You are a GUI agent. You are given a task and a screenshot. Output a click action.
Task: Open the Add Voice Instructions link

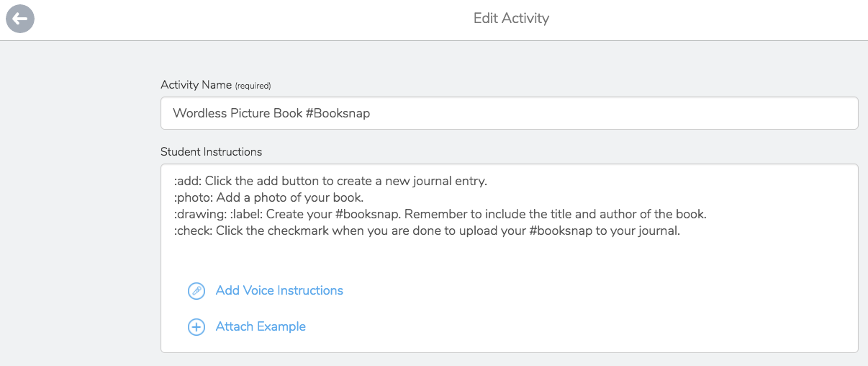[x=279, y=291]
